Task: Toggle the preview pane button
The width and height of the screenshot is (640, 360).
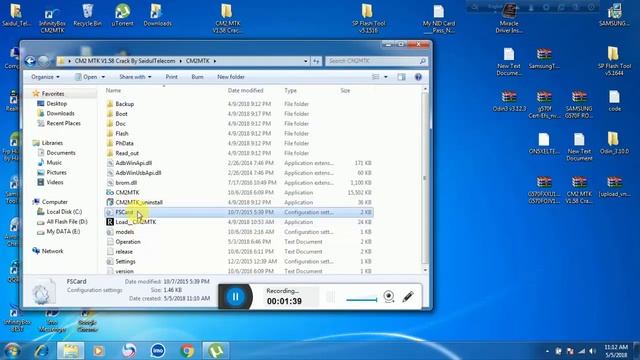Action: coord(401,77)
